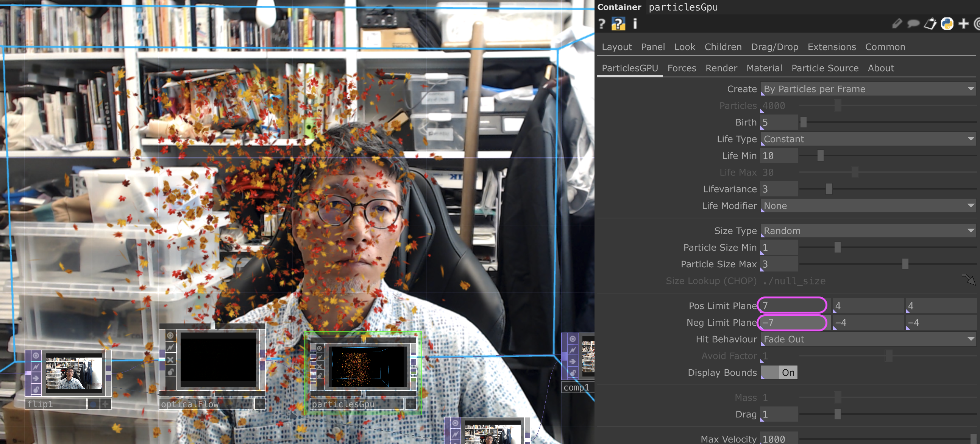This screenshot has width=980, height=444.
Task: Toggle bypass flag on opticalFlow node
Action: (x=170, y=359)
